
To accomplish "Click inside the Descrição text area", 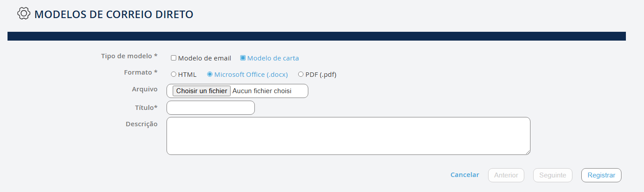I will 348,136.
